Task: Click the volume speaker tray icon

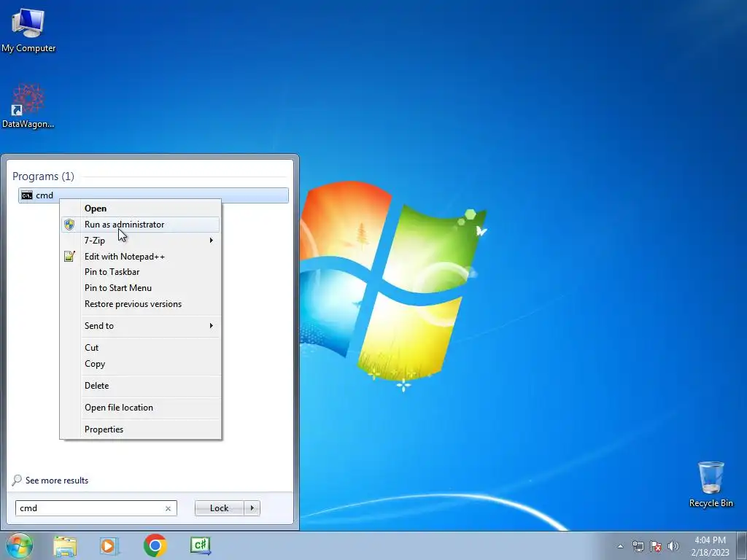Action: tap(673, 546)
